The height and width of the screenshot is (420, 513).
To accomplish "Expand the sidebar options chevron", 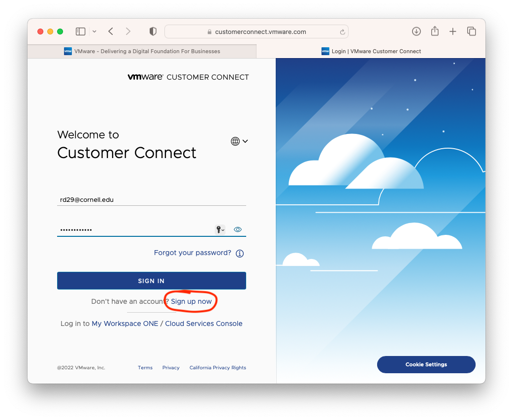I will tap(95, 32).
